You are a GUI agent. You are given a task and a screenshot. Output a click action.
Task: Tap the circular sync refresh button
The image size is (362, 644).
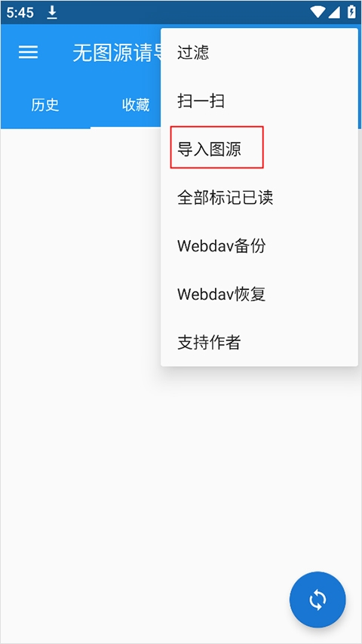pyautogui.click(x=318, y=599)
